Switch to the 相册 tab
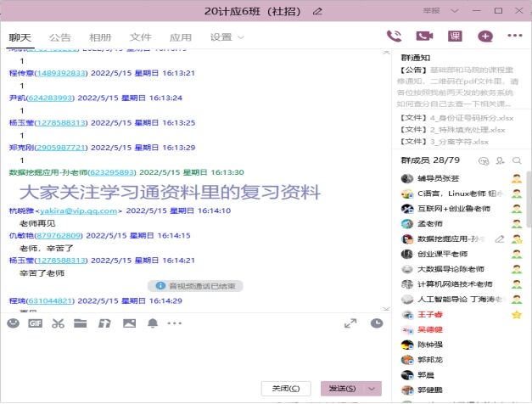 coord(100,37)
